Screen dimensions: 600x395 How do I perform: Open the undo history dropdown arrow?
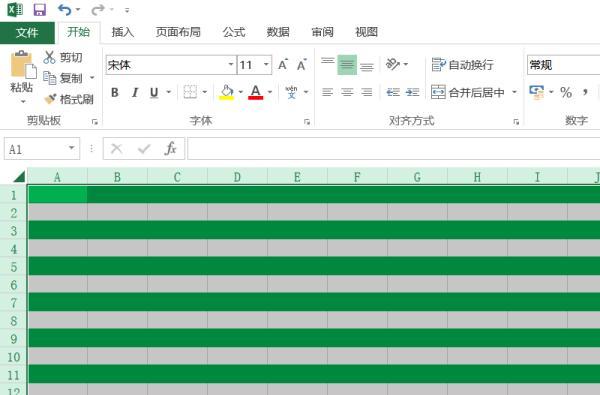pos(78,10)
